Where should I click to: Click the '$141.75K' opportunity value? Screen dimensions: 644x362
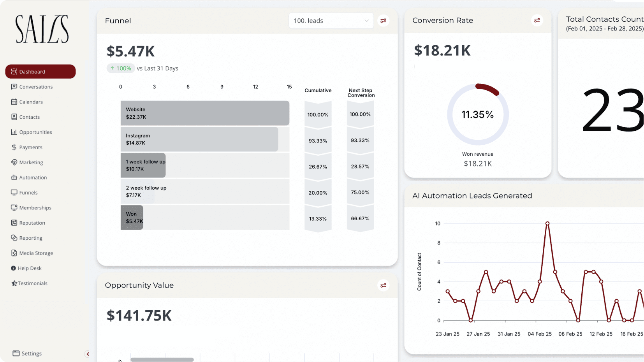pos(139,316)
